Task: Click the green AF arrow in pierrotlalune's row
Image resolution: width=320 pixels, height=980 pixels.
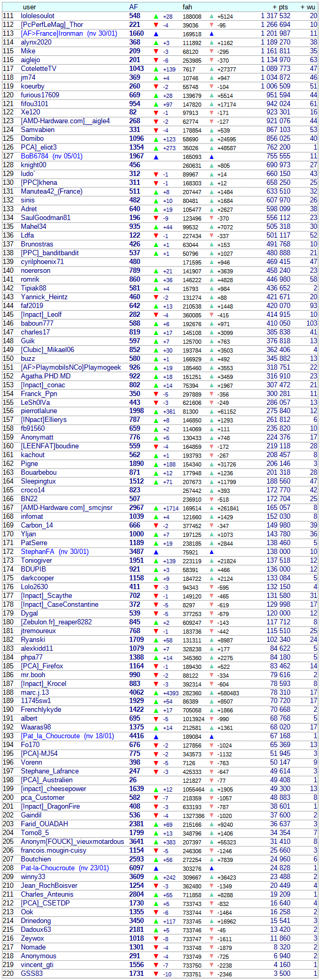Action: pos(156,412)
